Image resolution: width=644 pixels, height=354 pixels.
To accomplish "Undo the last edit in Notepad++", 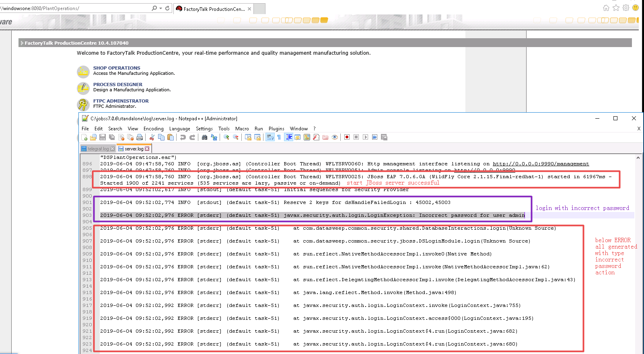I will pyautogui.click(x=183, y=137).
